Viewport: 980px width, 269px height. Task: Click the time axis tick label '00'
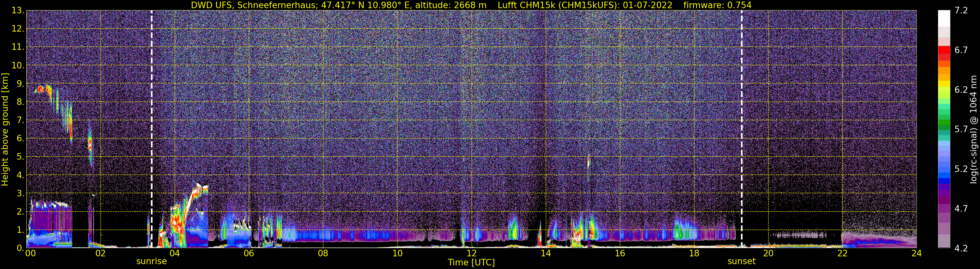point(31,253)
